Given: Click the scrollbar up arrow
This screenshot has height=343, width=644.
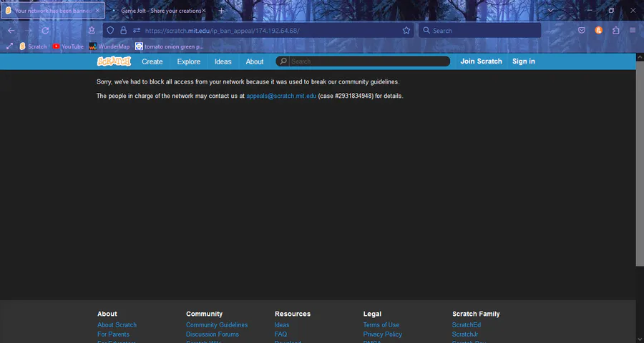Looking at the screenshot, I should [640, 57].
